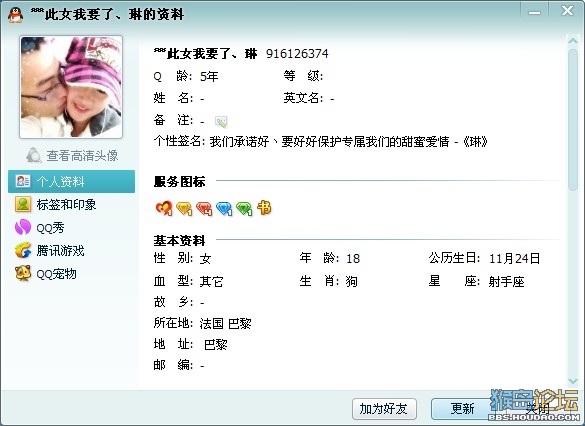This screenshot has height=426, width=585.
Task: Click the red diamond service icon
Action: (x=204, y=209)
